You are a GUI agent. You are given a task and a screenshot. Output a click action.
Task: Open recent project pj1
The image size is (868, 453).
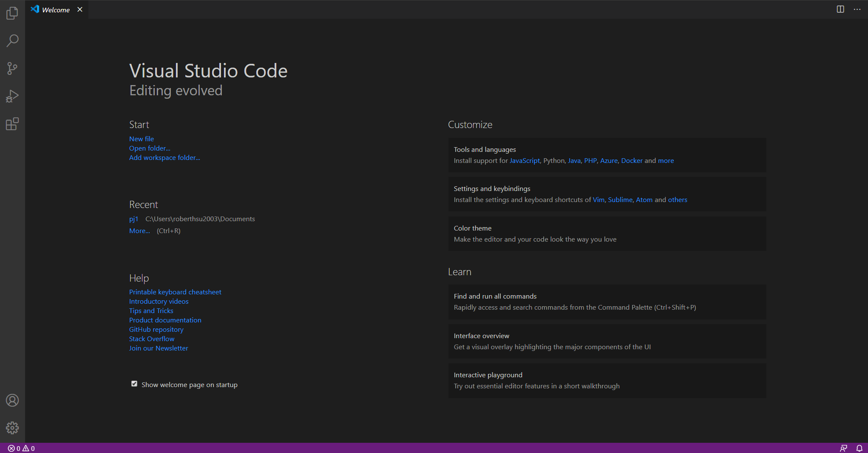click(x=133, y=219)
